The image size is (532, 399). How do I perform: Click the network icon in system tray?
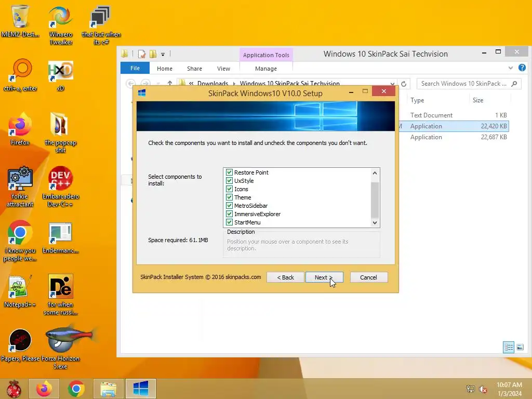coord(471,389)
